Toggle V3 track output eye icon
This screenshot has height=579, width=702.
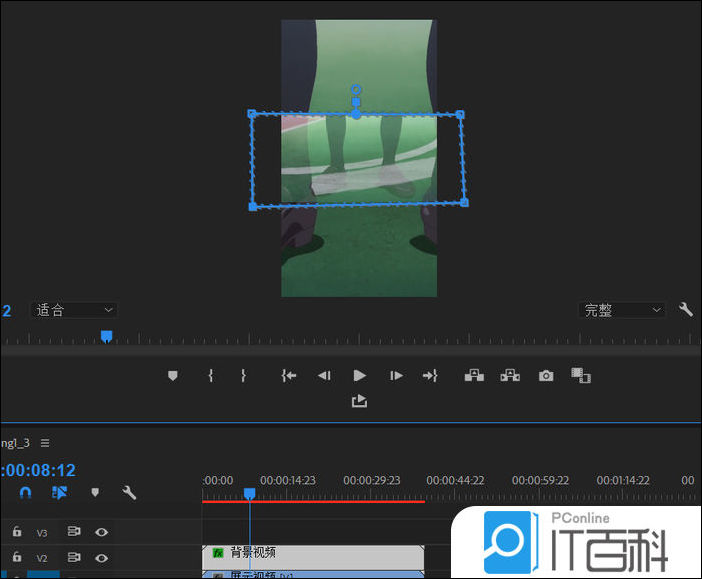pyautogui.click(x=101, y=532)
